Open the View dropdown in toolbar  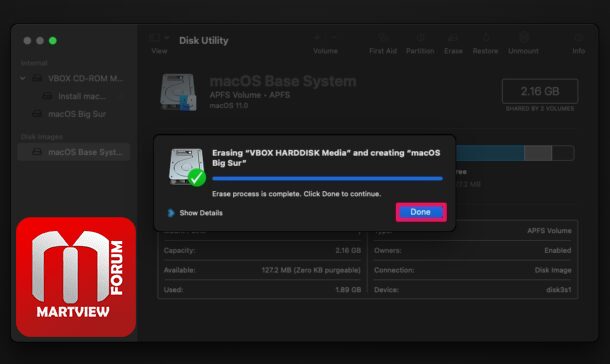coord(160,43)
